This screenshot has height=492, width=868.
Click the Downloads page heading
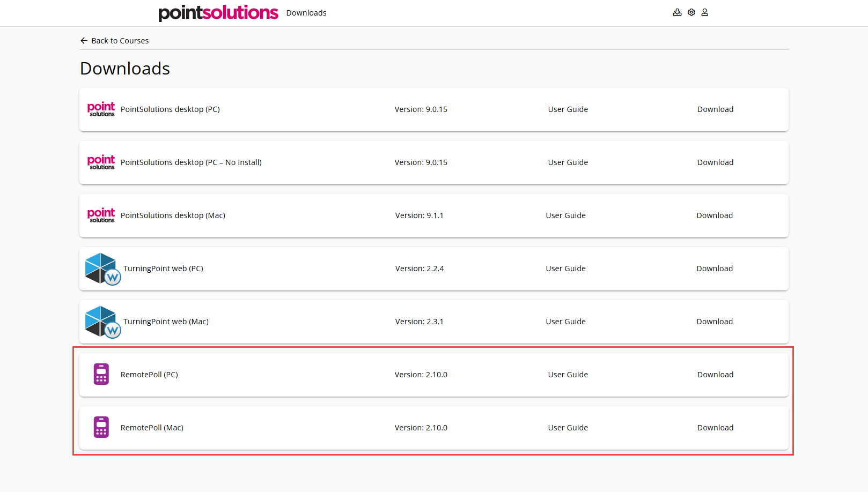pyautogui.click(x=125, y=69)
